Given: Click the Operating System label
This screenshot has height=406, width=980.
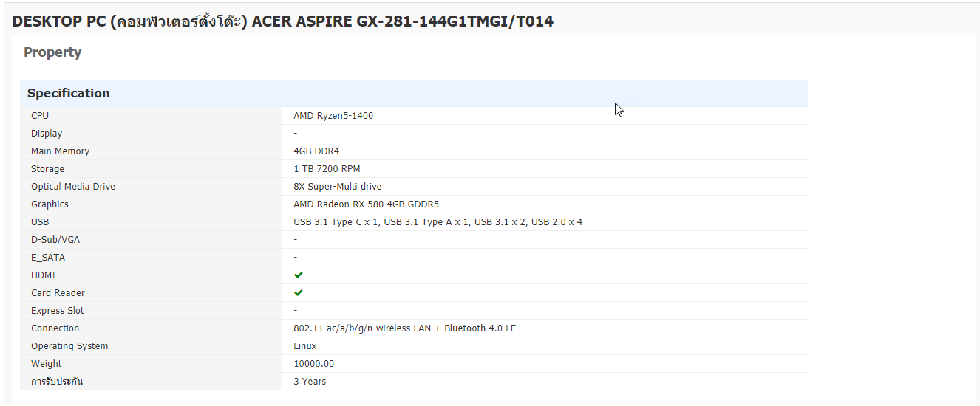Looking at the screenshot, I should 69,346.
